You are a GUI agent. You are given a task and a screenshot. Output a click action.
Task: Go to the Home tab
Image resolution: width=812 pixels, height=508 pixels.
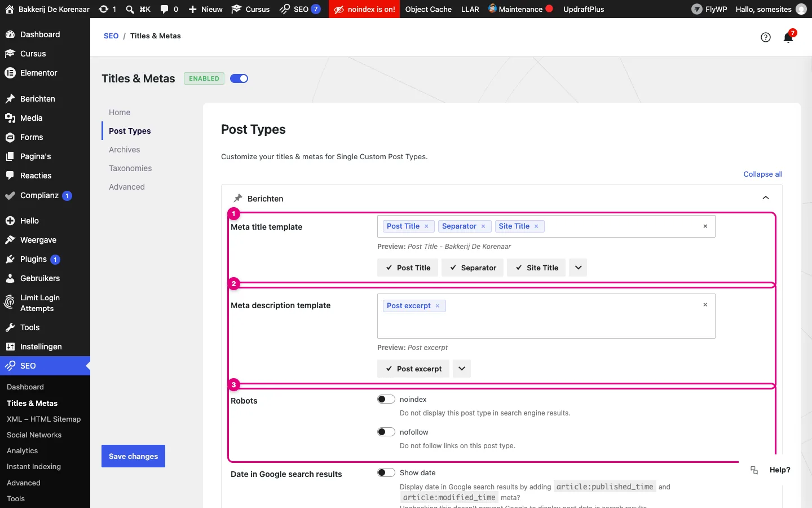click(120, 112)
